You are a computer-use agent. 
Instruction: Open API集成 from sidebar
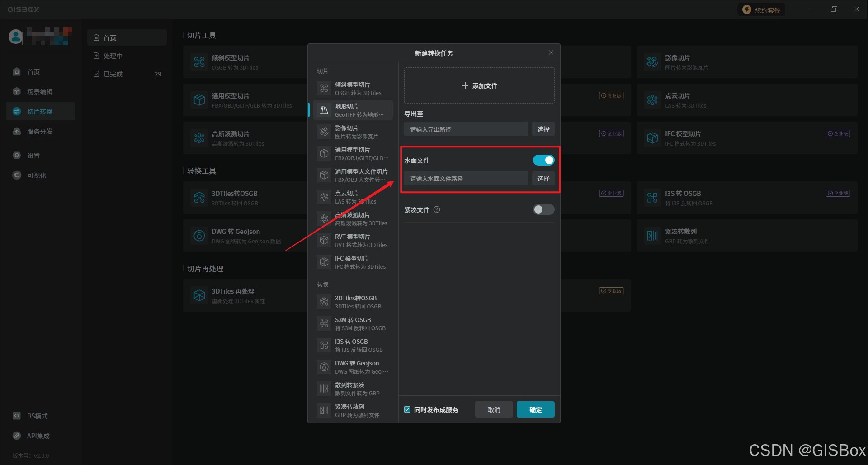41,436
